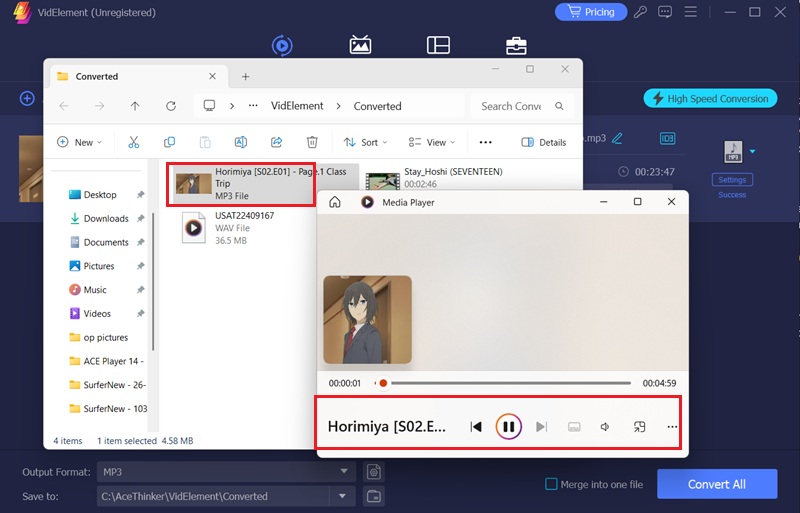Click the Convert All button
Image resolution: width=800 pixels, height=513 pixels.
717,484
